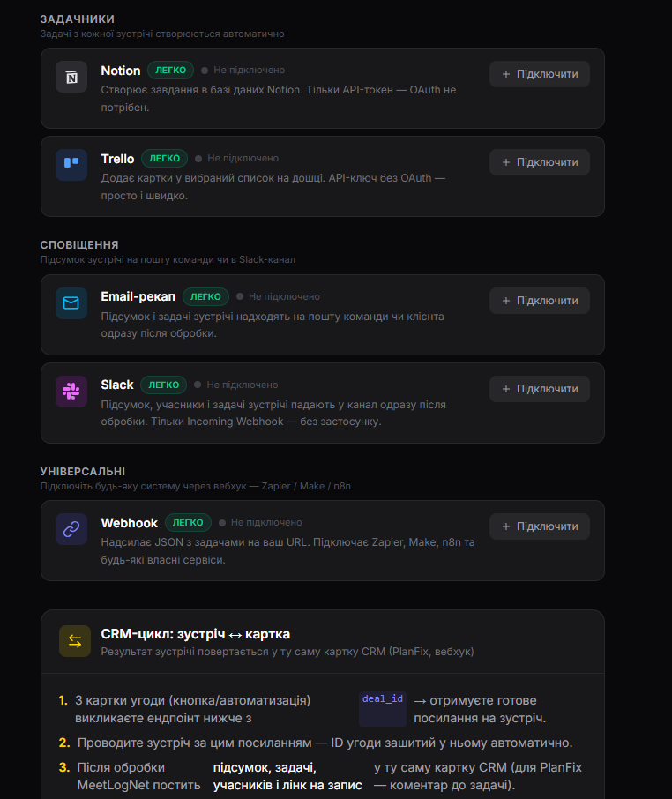The width and height of the screenshot is (672, 799).
Task: Click the ЛЕГКО badge next to Slack
Action: point(163,385)
